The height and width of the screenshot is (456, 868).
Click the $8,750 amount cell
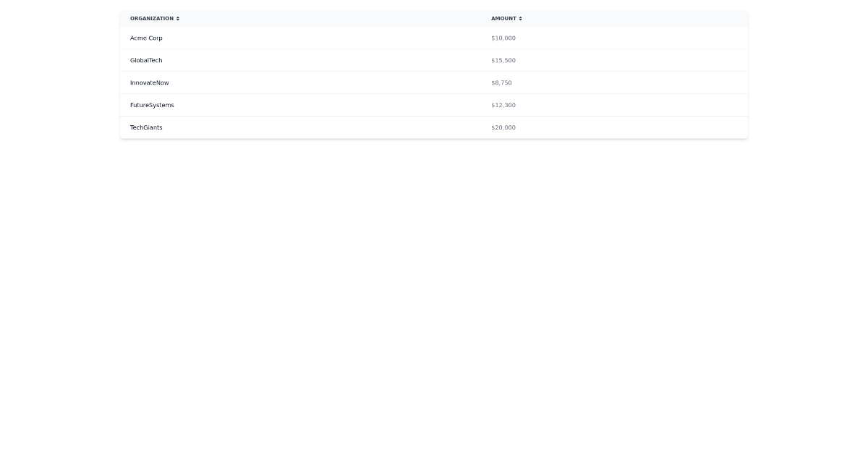tap(501, 83)
